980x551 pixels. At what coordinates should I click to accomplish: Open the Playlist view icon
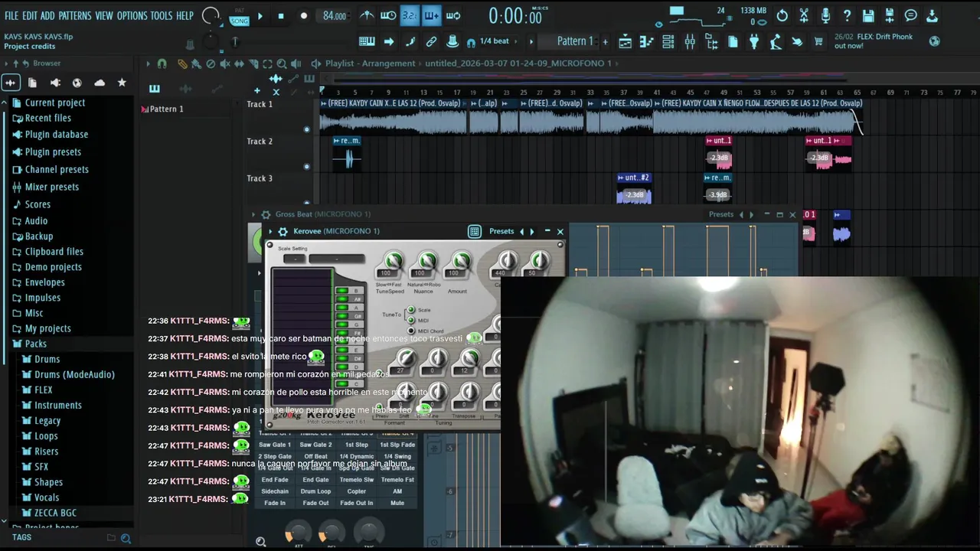[x=626, y=41]
